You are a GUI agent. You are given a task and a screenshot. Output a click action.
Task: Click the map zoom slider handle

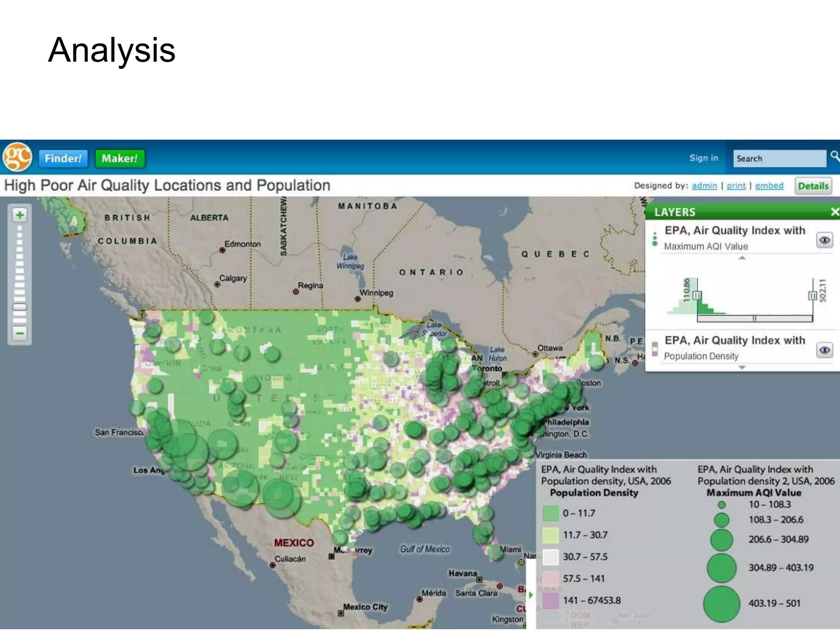(20, 307)
